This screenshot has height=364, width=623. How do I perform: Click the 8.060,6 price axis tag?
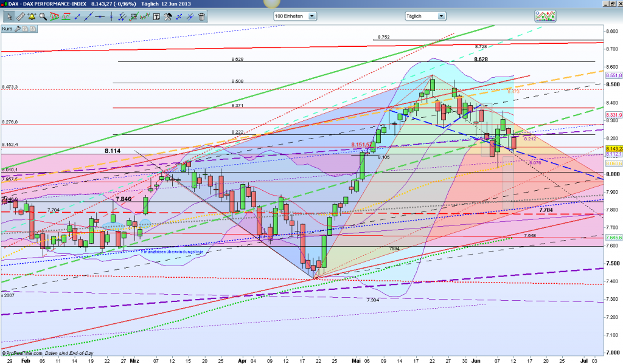pyautogui.click(x=614, y=163)
